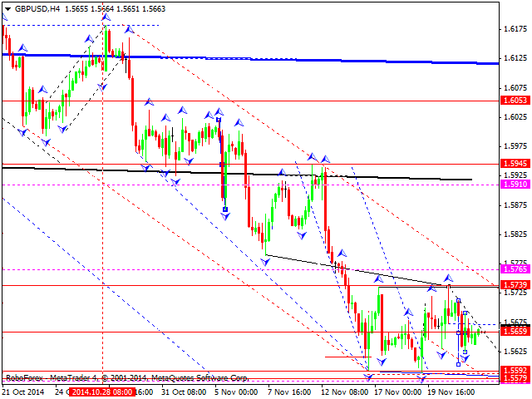Select the 1.5579 price level tag
Viewport: 532px width, 399px height.
point(515,378)
